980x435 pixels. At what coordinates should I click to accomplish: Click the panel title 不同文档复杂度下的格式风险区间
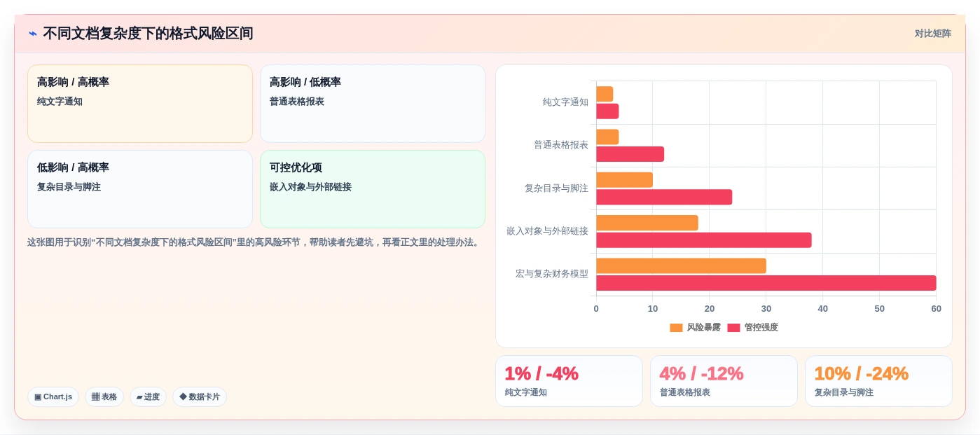click(148, 34)
